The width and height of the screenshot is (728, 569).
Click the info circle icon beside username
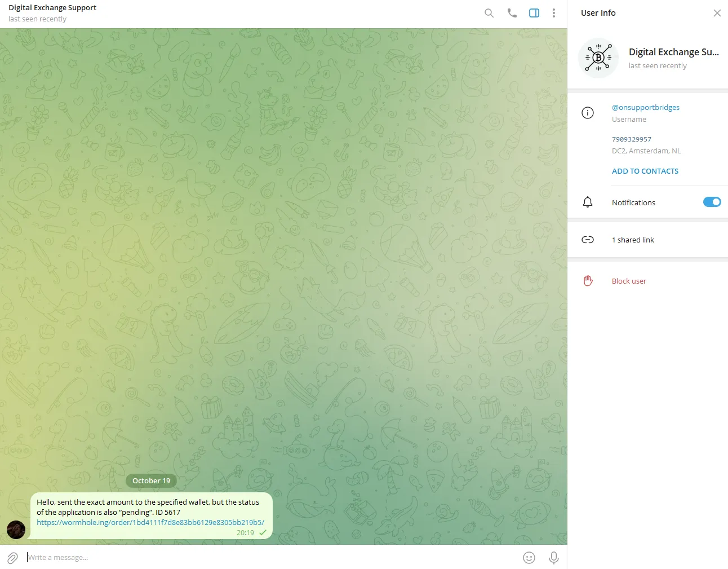tap(588, 113)
